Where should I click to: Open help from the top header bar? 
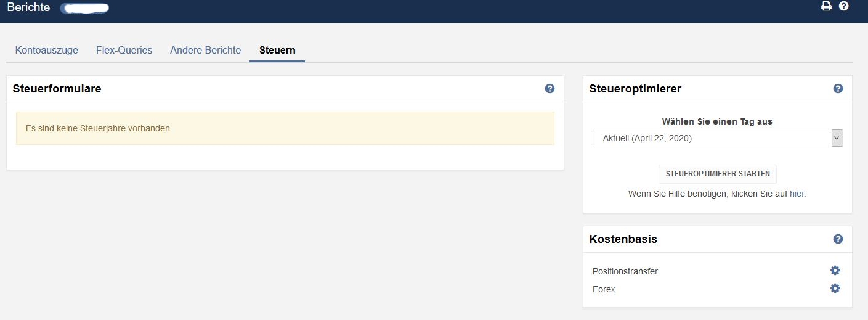click(x=844, y=6)
